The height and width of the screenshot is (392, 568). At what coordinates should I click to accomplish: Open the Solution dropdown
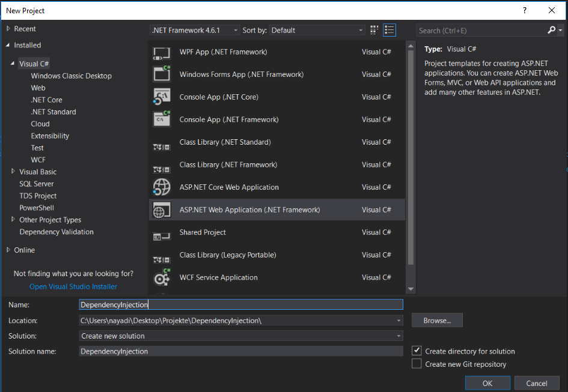point(240,336)
